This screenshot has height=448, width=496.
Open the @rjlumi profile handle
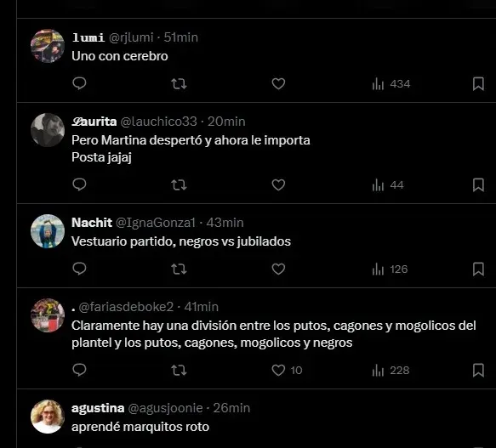pyautogui.click(x=131, y=37)
